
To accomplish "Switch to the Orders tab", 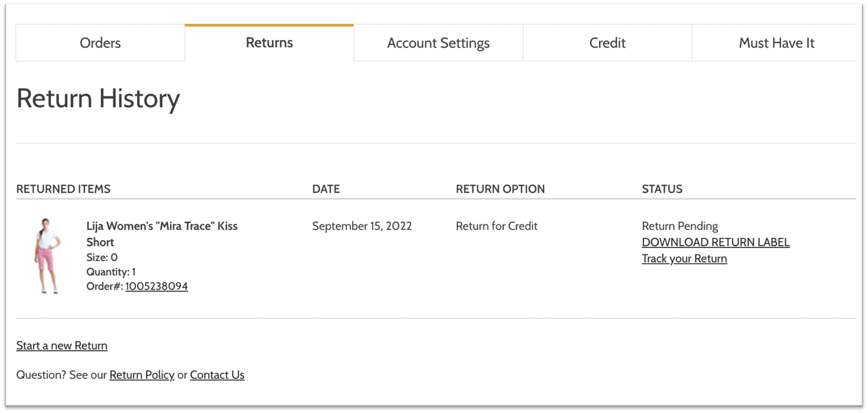I will (x=100, y=42).
